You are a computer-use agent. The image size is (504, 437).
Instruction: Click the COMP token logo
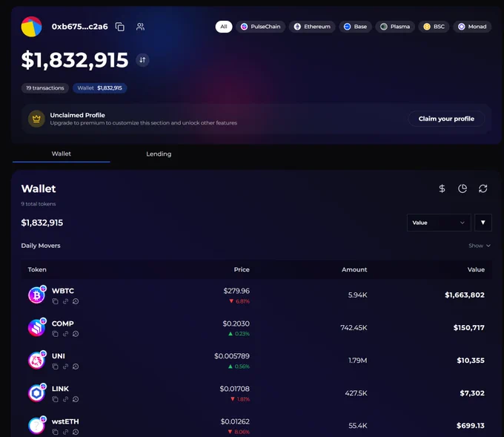tap(37, 328)
